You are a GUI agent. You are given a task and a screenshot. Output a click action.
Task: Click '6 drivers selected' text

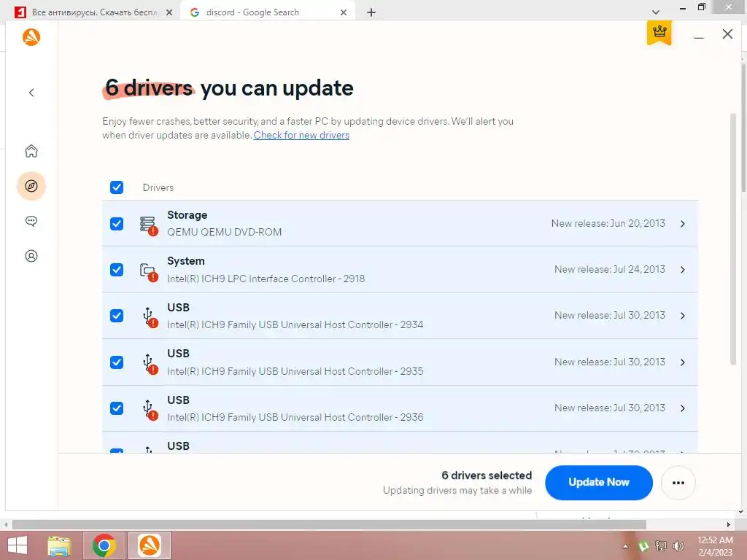pos(487,475)
